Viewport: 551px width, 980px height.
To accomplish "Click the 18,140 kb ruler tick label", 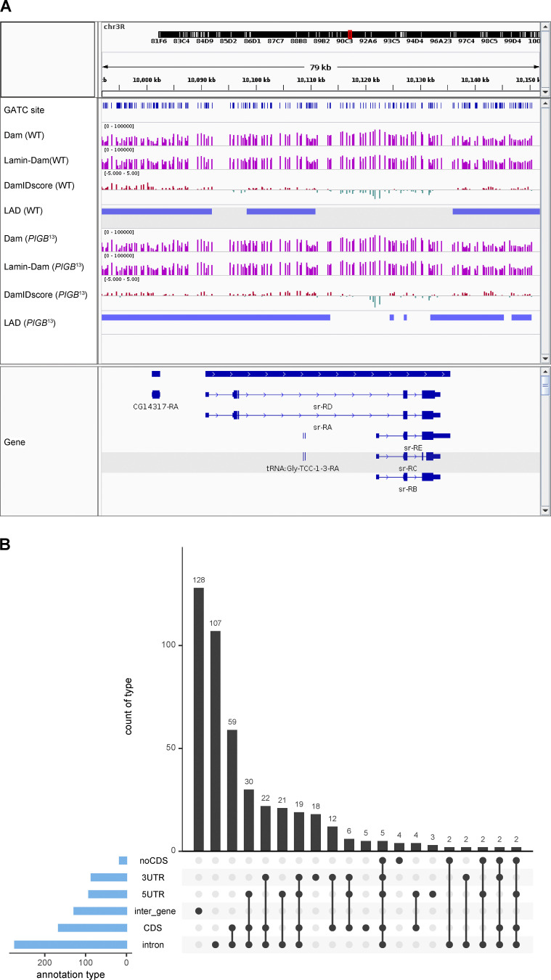I will (474, 80).
